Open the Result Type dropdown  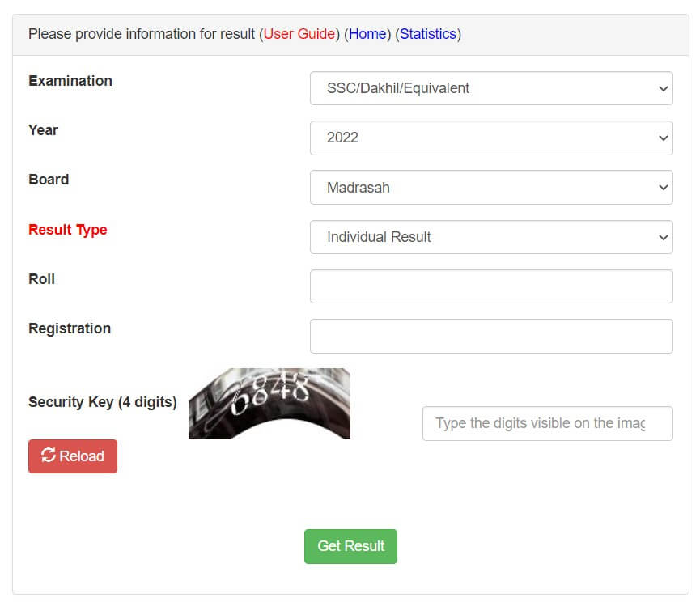tap(490, 237)
